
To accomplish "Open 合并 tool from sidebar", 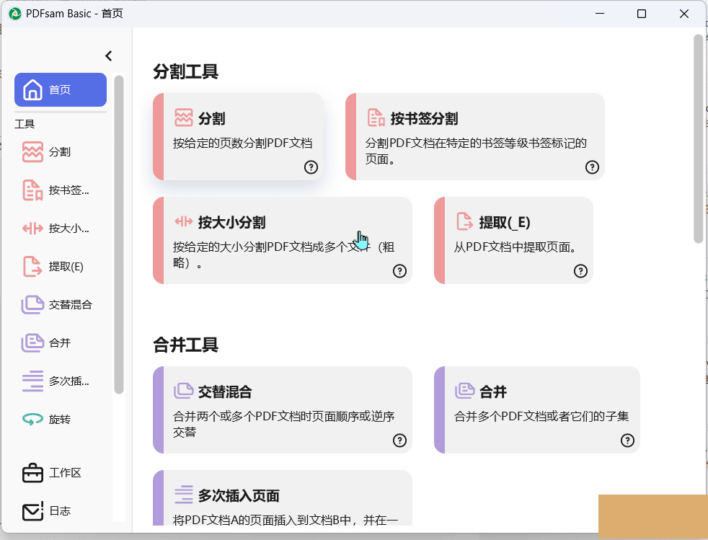I will pyautogui.click(x=47, y=343).
